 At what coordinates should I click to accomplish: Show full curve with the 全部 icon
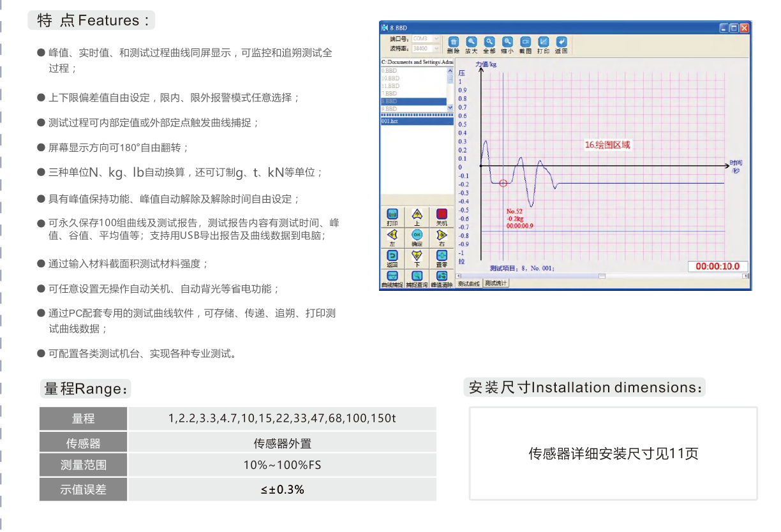[x=489, y=41]
